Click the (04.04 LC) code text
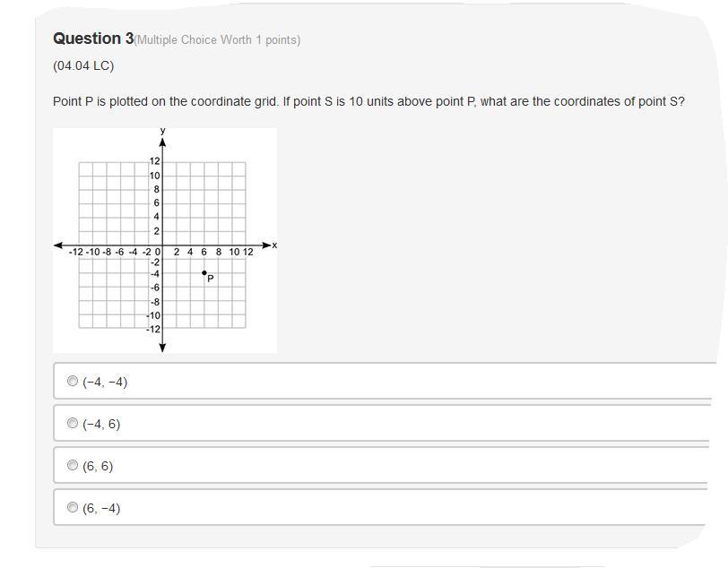This screenshot has height=568, width=728. [x=83, y=65]
